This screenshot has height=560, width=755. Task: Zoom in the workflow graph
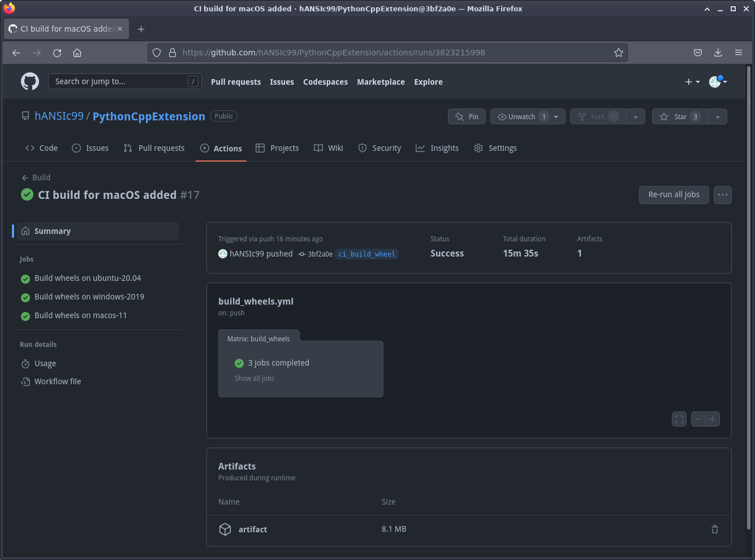pyautogui.click(x=713, y=419)
